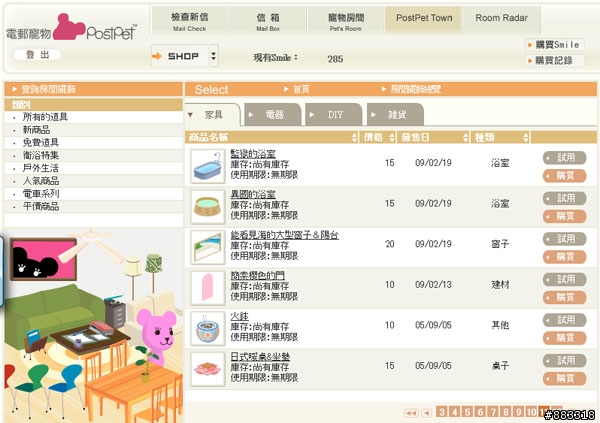Open 火鉢 item name link
Image resolution: width=600 pixels, height=423 pixels.
pyautogui.click(x=240, y=317)
